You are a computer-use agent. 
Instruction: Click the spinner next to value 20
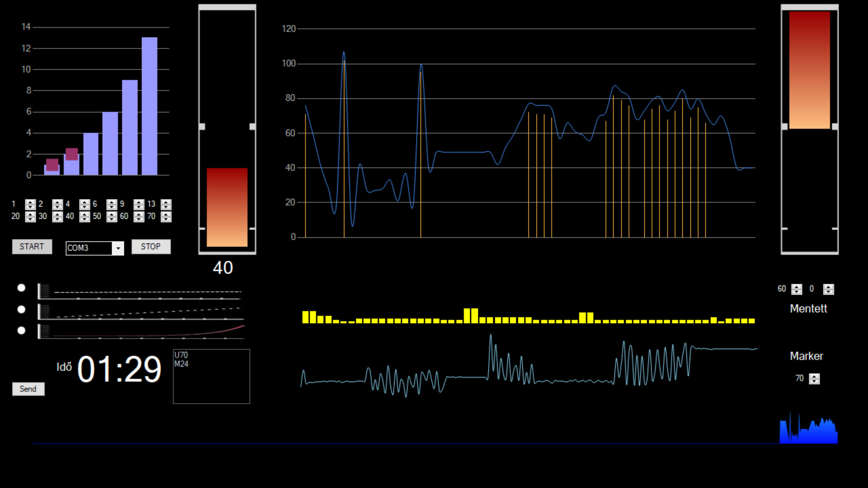pyautogui.click(x=30, y=217)
